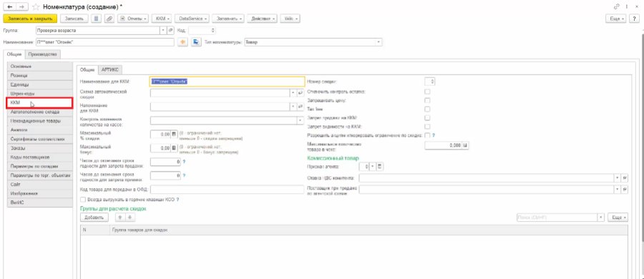644x279 pixels.
Task: Toggle the Tax free checkbox
Action: coord(428,109)
